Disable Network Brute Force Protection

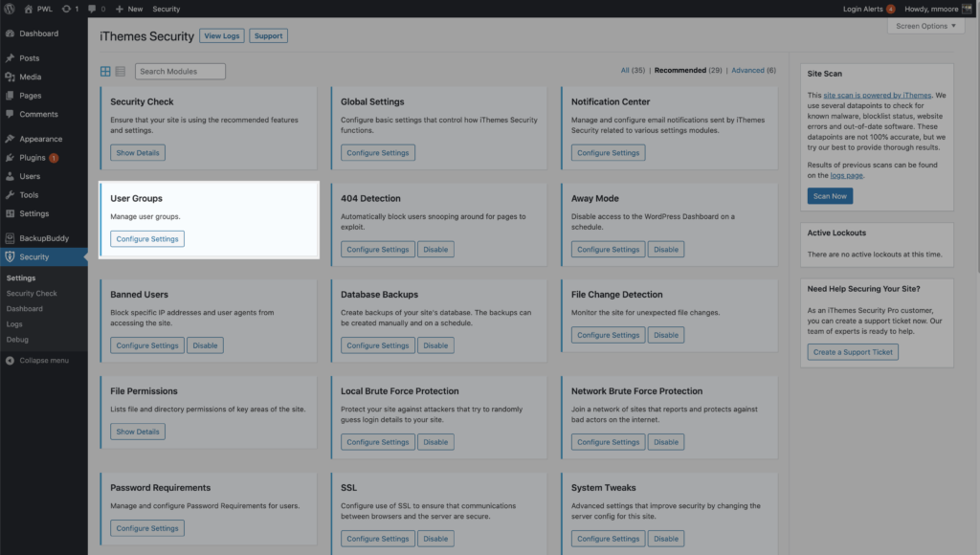click(666, 442)
